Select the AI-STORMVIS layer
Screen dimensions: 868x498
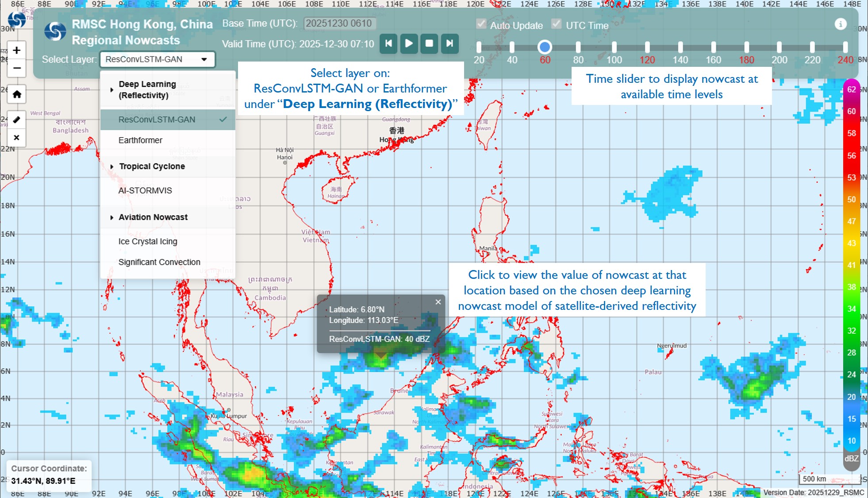click(x=145, y=191)
